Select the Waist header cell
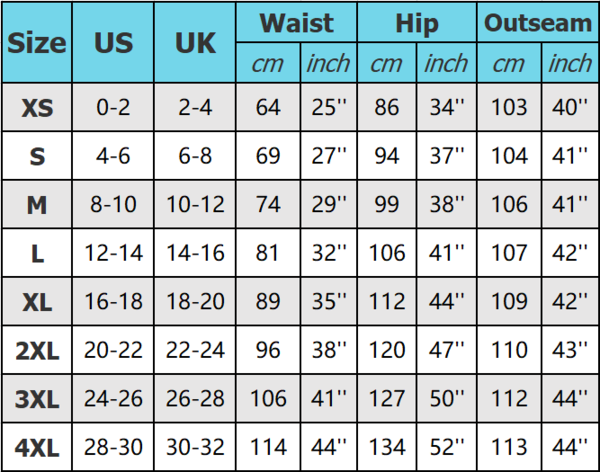This screenshot has height=472, width=600. (295, 23)
